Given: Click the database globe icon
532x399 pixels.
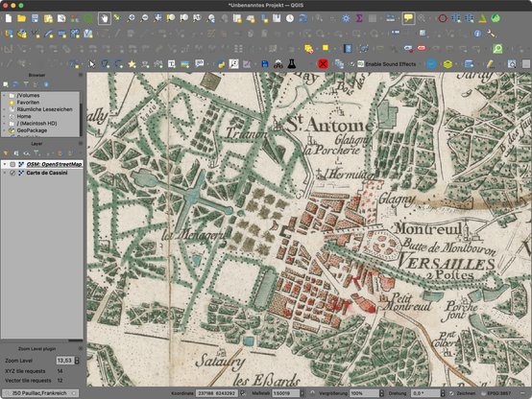Looking at the screenshot, I should pos(469,63).
